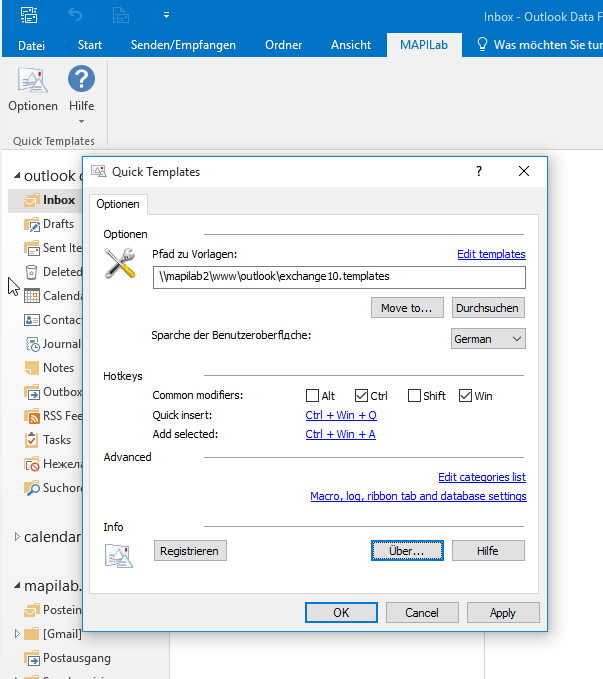Open the Postausgang folder
The width and height of the screenshot is (603, 679).
(x=68, y=658)
